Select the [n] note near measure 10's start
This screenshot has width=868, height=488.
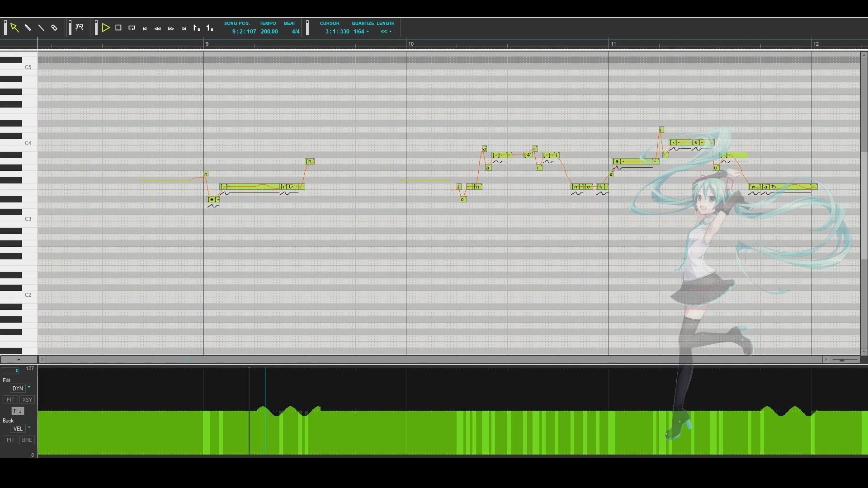click(x=476, y=187)
